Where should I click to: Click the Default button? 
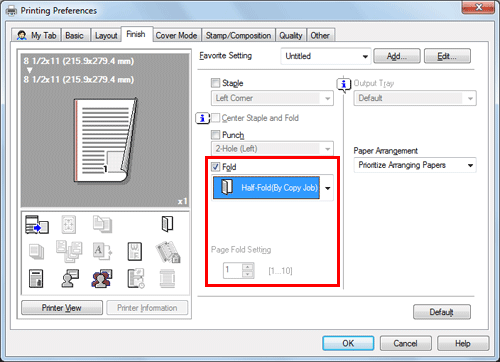click(x=442, y=312)
